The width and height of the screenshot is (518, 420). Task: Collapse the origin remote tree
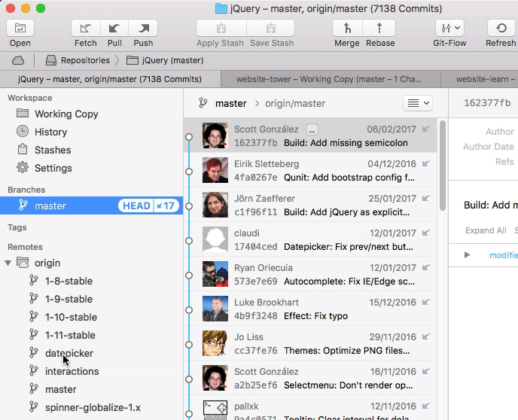click(x=8, y=263)
